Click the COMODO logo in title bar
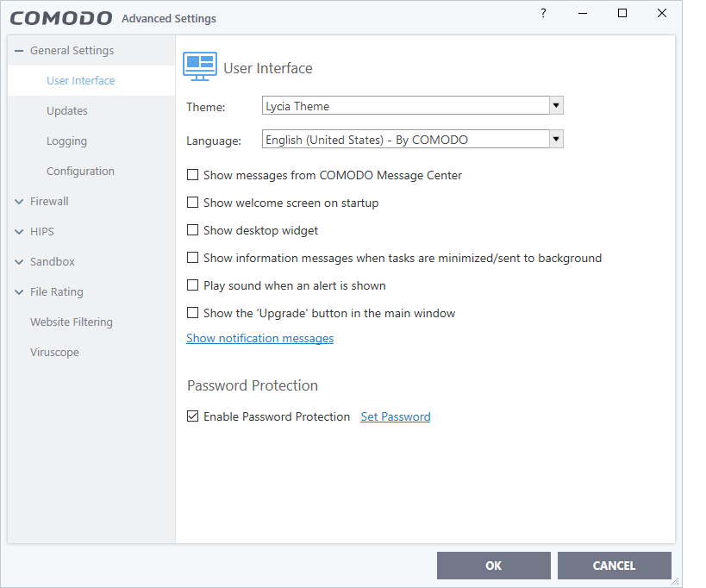 click(60, 18)
